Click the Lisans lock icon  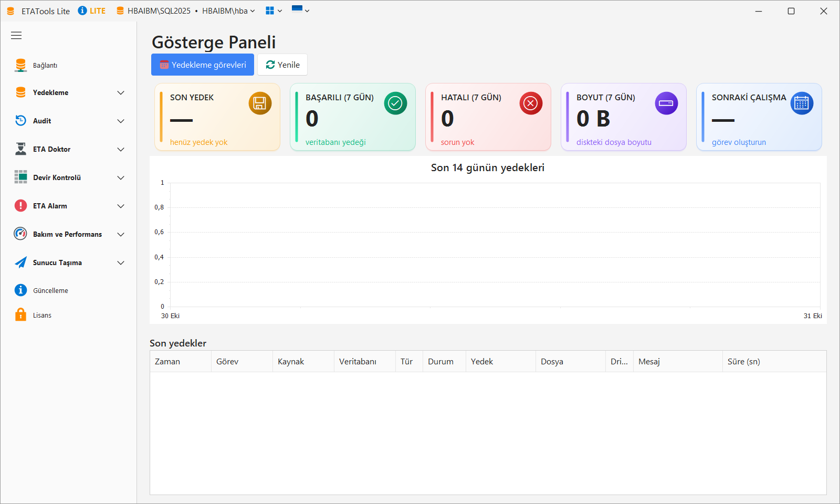[20, 314]
